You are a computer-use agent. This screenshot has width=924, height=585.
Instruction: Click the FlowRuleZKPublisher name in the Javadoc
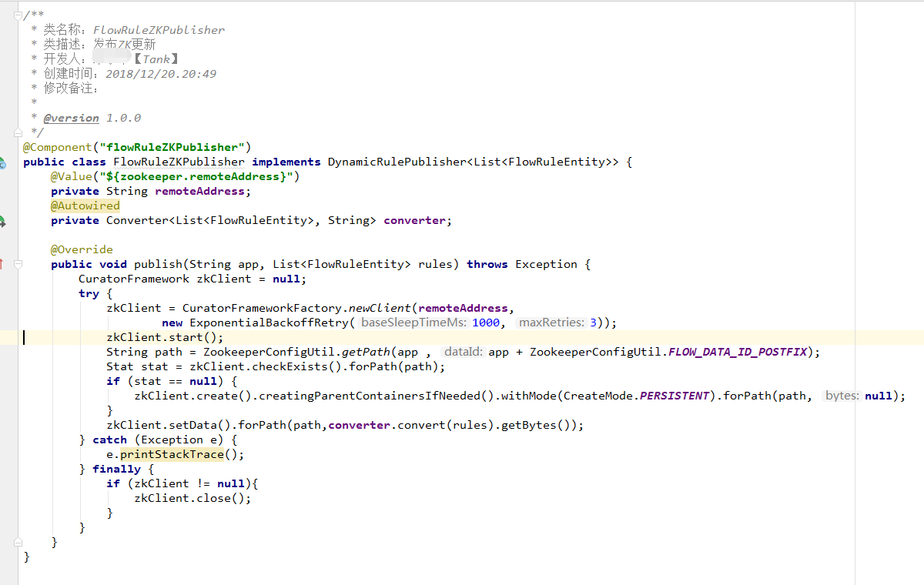[x=159, y=30]
